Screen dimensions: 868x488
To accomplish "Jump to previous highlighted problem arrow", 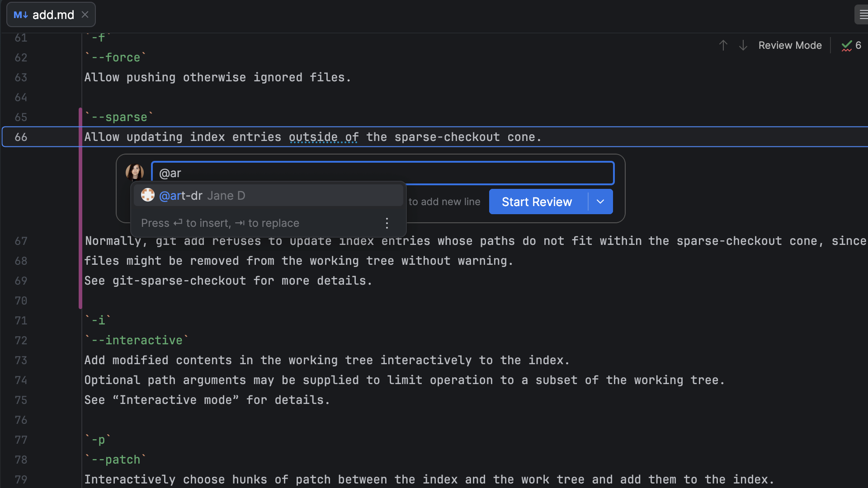I will point(723,45).
